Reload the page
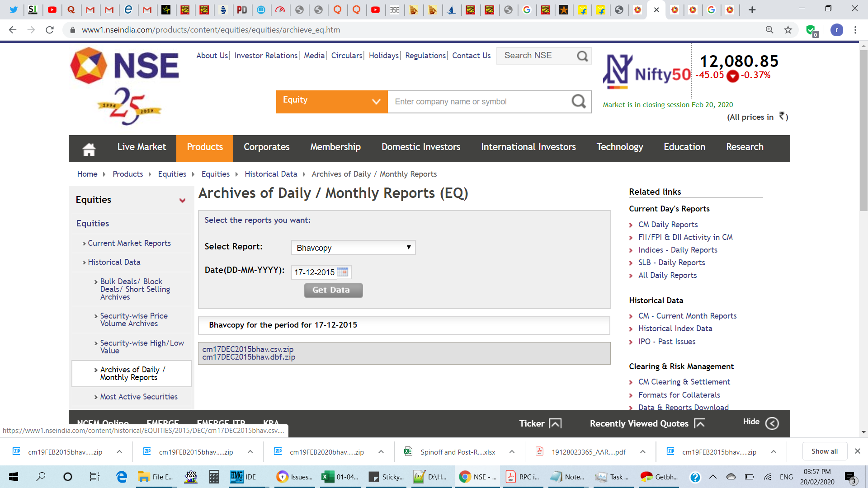This screenshot has height=488, width=868. (50, 30)
